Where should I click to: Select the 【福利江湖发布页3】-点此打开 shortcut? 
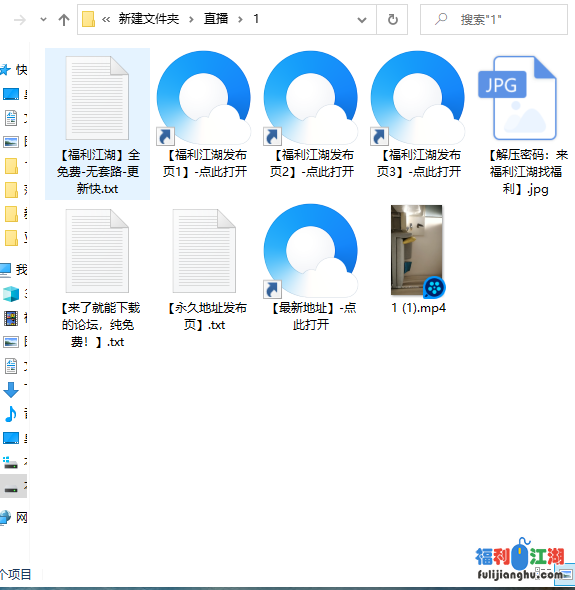[x=418, y=115]
